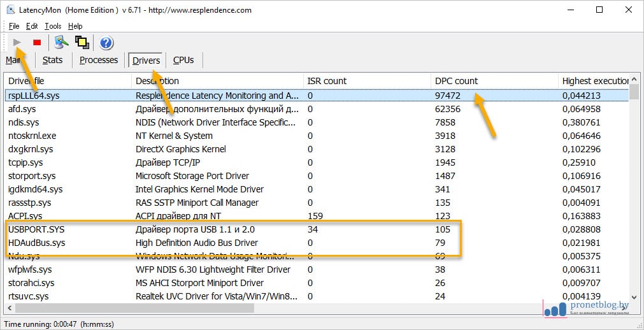Screen dimensions: 644x330
Task: Switch to the Stats tab
Action: coord(52,60)
